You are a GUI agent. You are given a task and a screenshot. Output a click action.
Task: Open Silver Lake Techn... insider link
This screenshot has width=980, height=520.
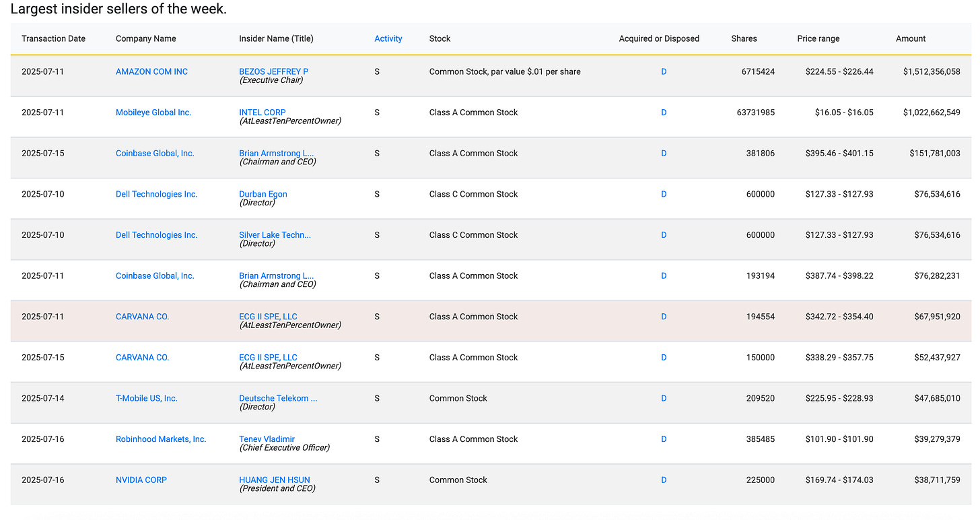click(x=275, y=235)
